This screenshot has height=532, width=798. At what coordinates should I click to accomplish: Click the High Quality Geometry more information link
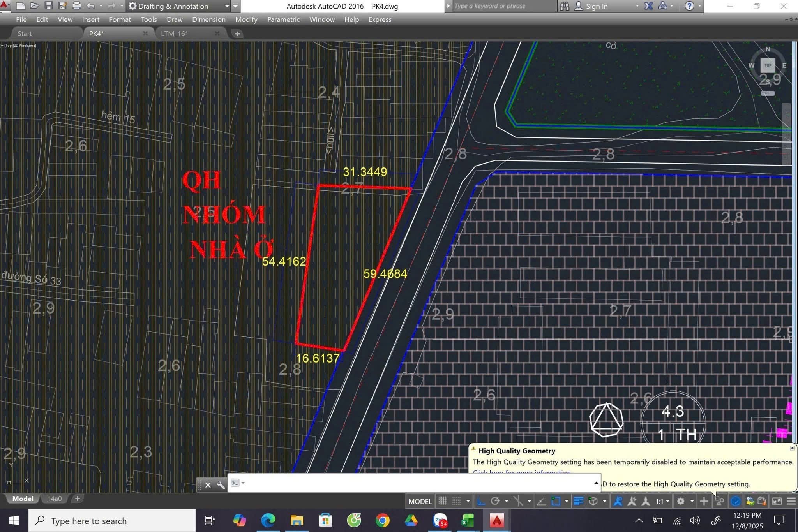click(522, 472)
